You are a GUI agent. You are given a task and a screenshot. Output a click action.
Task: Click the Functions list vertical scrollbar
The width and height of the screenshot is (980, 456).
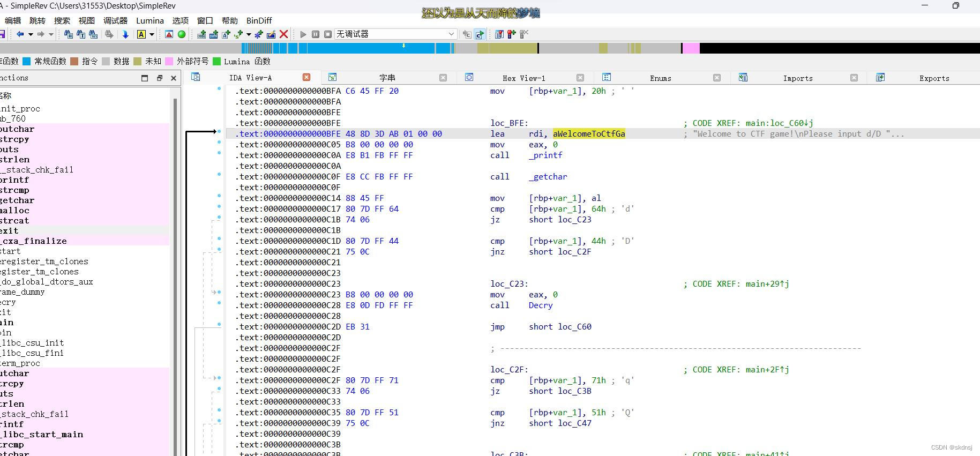[x=175, y=276]
